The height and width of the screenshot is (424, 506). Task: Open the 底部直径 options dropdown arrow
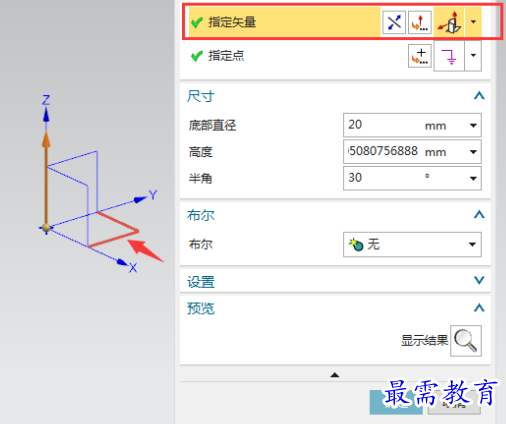click(x=473, y=125)
